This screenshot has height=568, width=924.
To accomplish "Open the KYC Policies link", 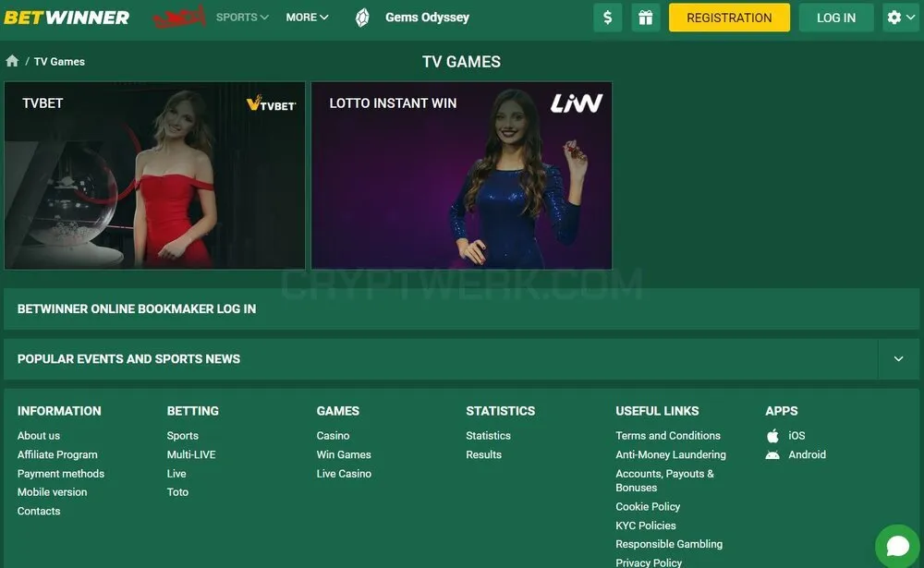I will click(646, 525).
